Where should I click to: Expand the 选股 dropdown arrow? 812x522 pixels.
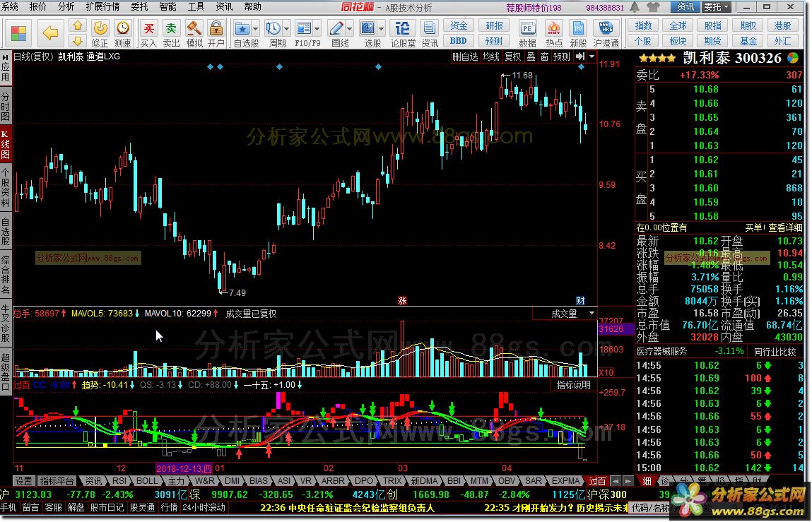tap(382, 28)
